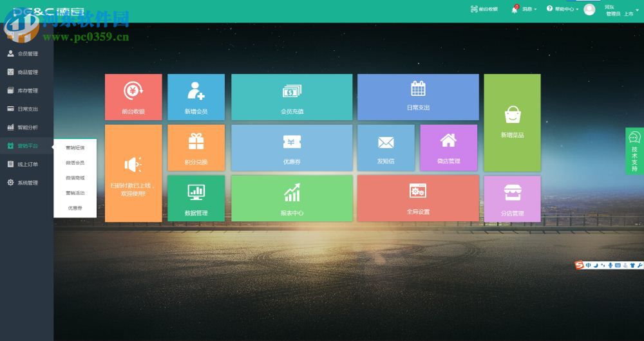
Task: Open the 发短信 envelope tile
Action: click(386, 148)
